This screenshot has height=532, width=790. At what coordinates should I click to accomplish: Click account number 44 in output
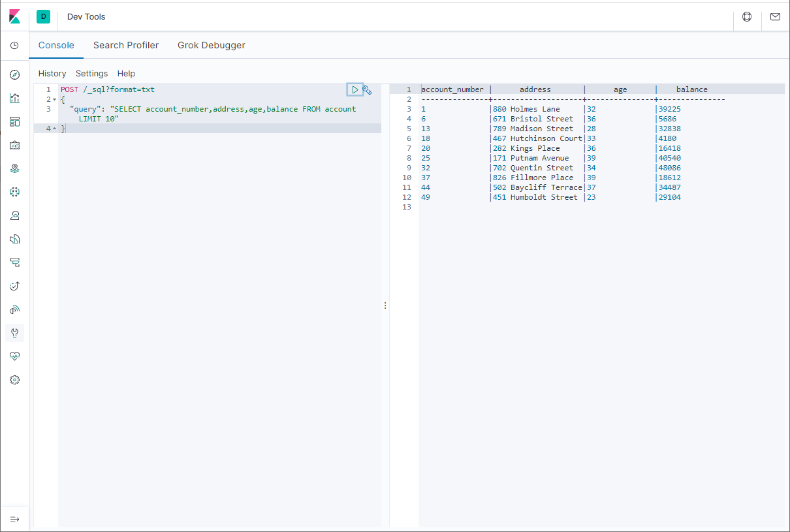point(426,187)
